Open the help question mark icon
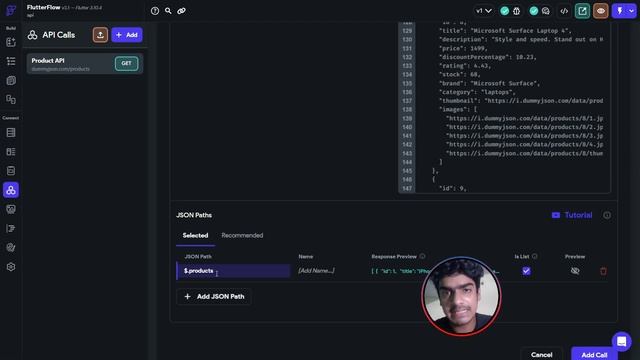The width and height of the screenshot is (640, 360). pyautogui.click(x=155, y=11)
